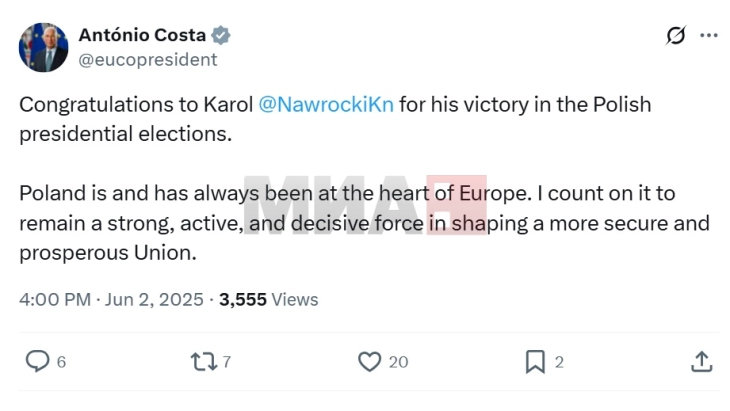Click the like count of 20
This screenshot has height=411, width=730.
pos(398,363)
